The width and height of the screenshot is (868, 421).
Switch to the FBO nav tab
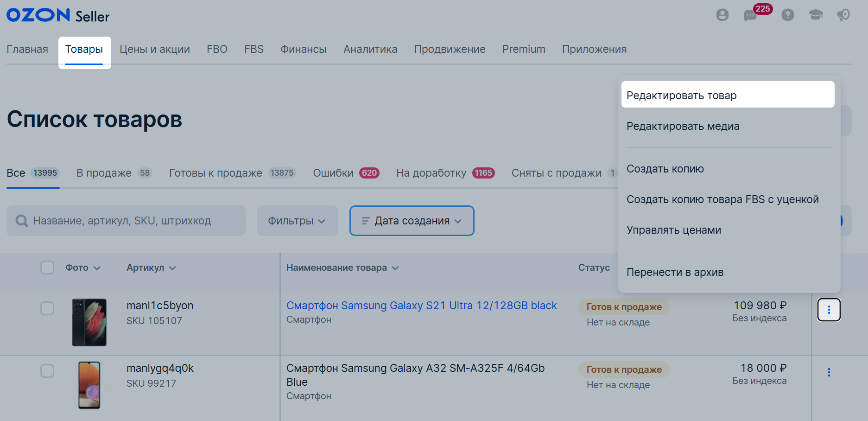pos(217,49)
